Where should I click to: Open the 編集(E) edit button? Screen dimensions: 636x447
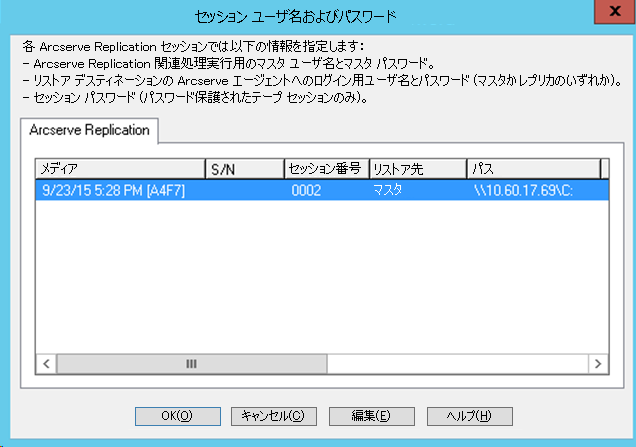[x=372, y=416]
